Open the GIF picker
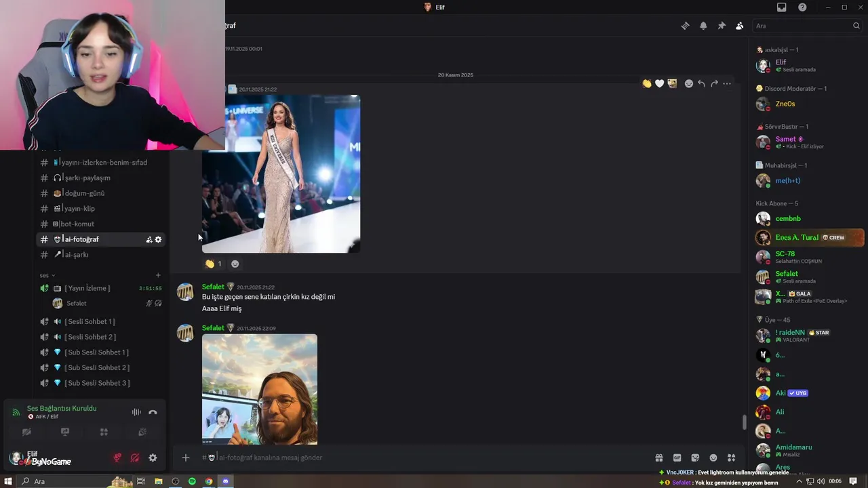The width and height of the screenshot is (868, 488). pyautogui.click(x=677, y=457)
